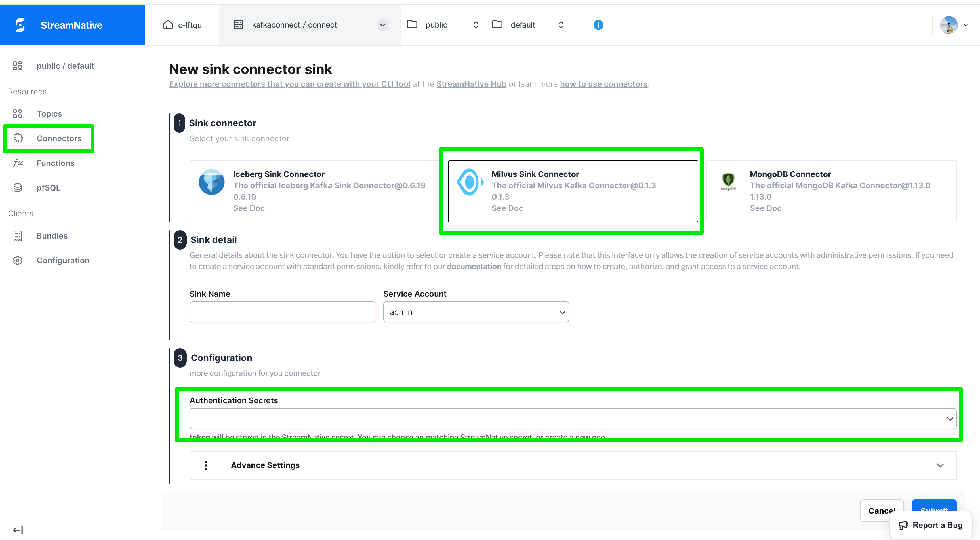Screen dimensions: 980x540
Task: Open the Authentication Secrets dropdown
Action: click(x=573, y=419)
